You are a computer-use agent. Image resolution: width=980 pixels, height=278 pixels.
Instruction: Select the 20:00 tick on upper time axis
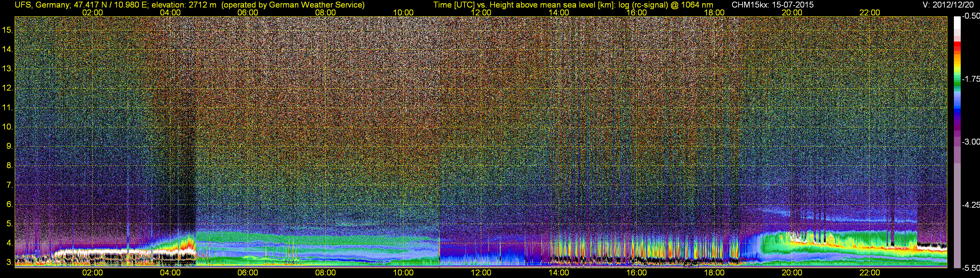tap(792, 12)
